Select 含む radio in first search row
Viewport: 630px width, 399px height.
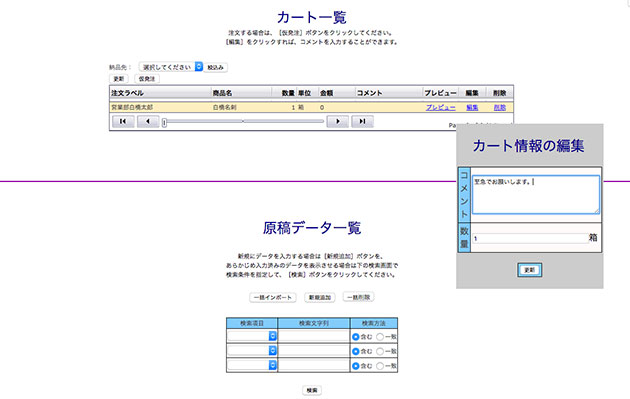pos(356,337)
